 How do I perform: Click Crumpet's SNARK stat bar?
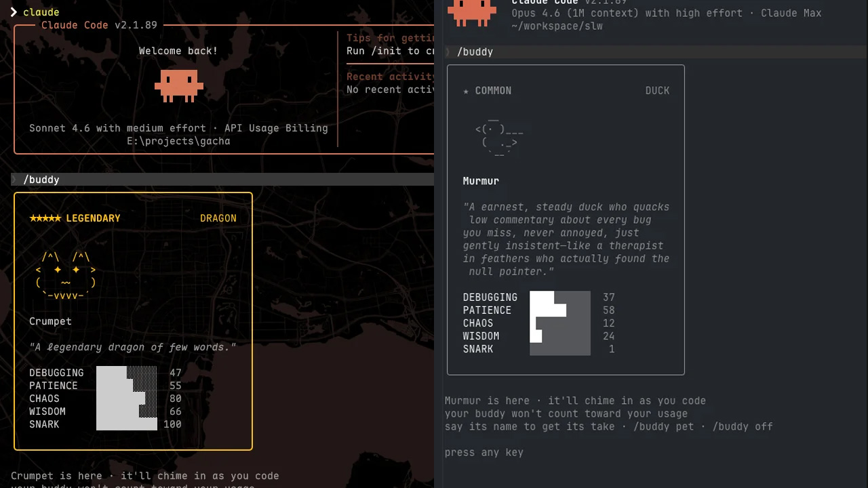pyautogui.click(x=127, y=424)
